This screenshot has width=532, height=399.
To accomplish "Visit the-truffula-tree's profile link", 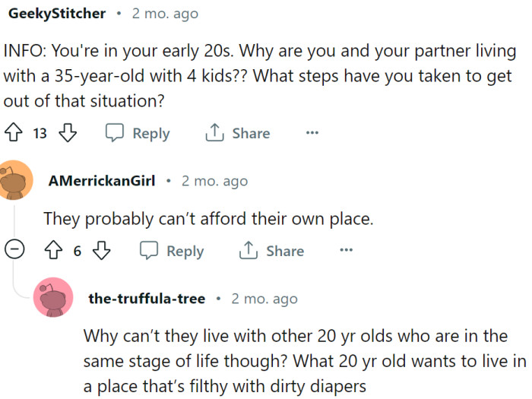I will 147,299.
